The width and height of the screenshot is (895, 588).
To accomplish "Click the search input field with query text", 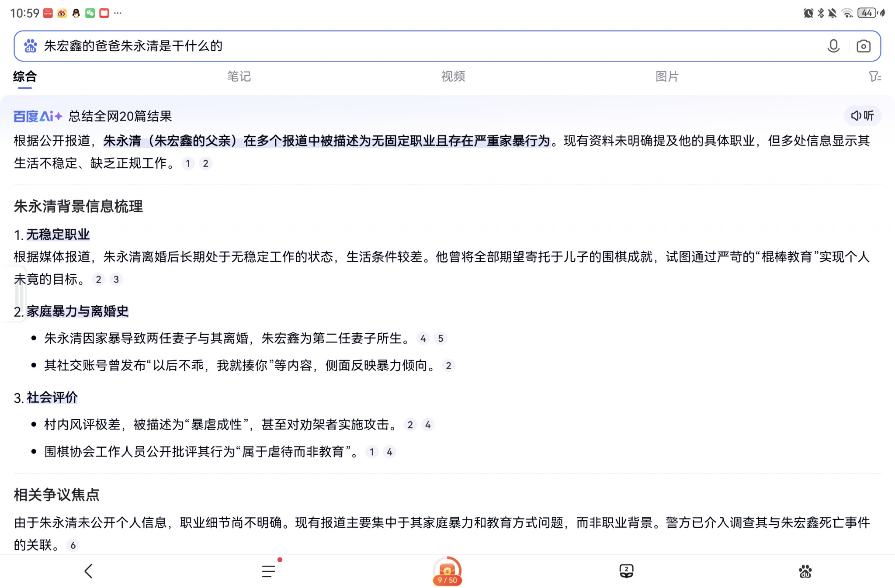I will 447,46.
